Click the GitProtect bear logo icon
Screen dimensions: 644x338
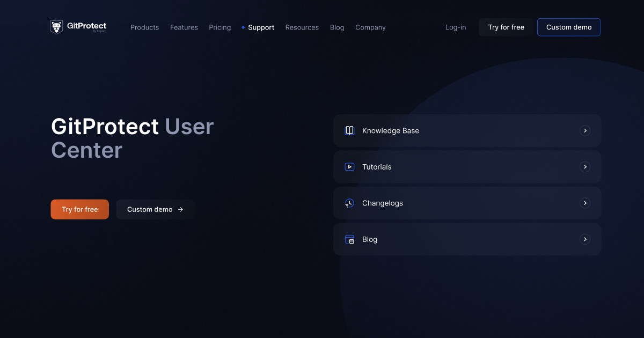(56, 27)
